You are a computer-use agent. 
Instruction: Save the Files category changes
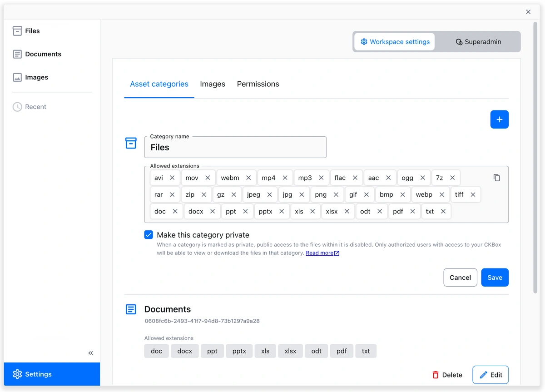pos(495,278)
